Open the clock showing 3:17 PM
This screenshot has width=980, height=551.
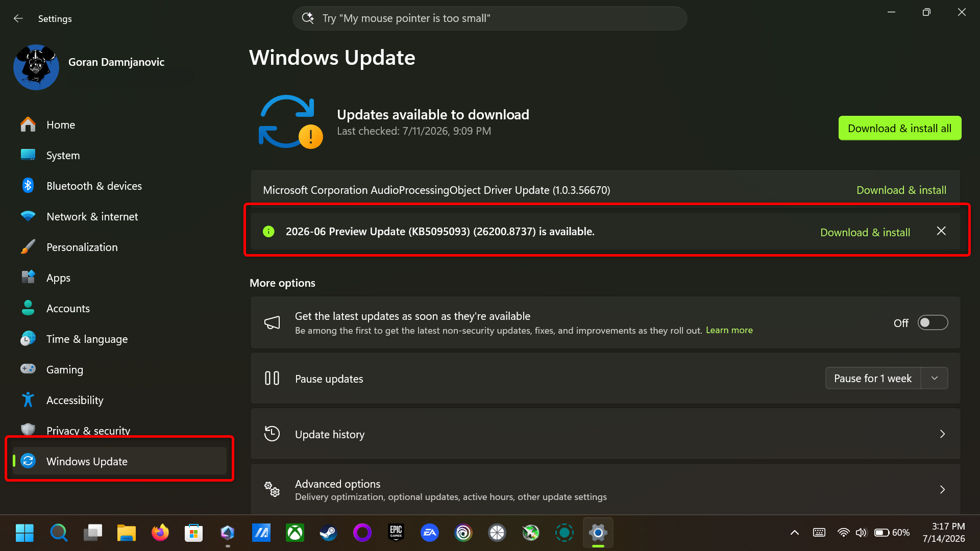943,532
